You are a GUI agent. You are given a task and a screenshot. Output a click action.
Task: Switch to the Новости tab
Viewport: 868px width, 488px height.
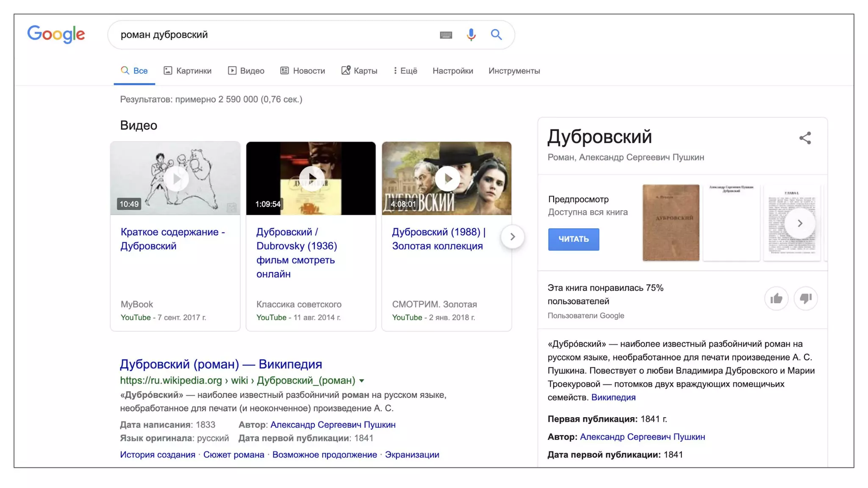[x=303, y=71]
